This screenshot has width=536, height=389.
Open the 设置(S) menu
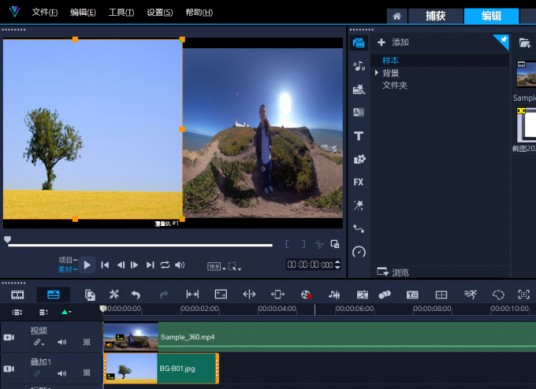coord(160,13)
